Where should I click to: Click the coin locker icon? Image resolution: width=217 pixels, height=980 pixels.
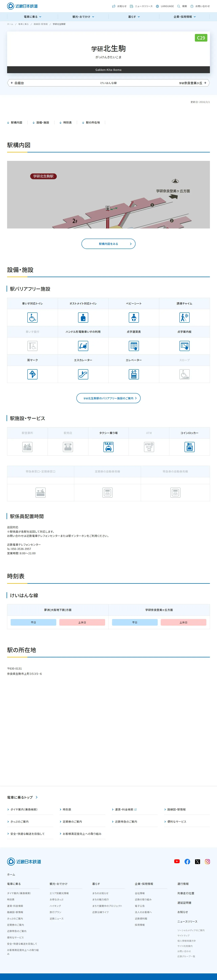[x=190, y=447]
